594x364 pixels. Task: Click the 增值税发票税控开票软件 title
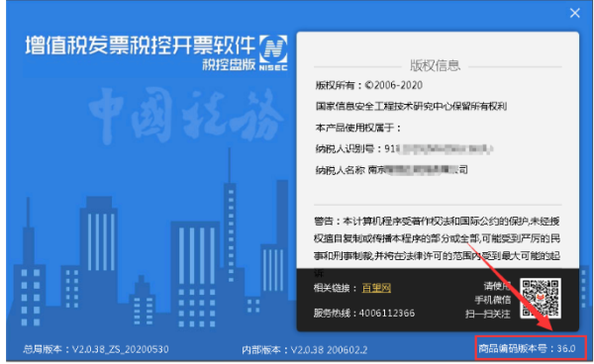(141, 45)
